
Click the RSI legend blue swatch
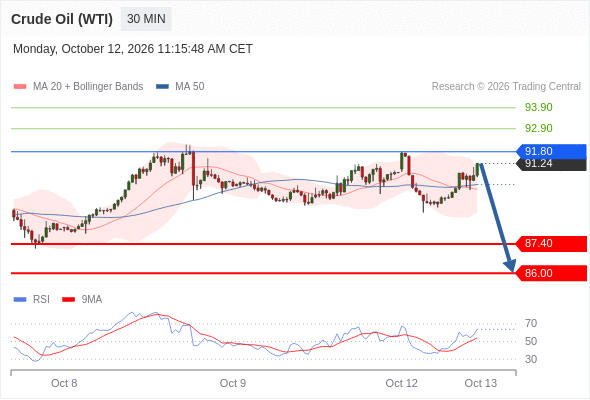pyautogui.click(x=20, y=300)
